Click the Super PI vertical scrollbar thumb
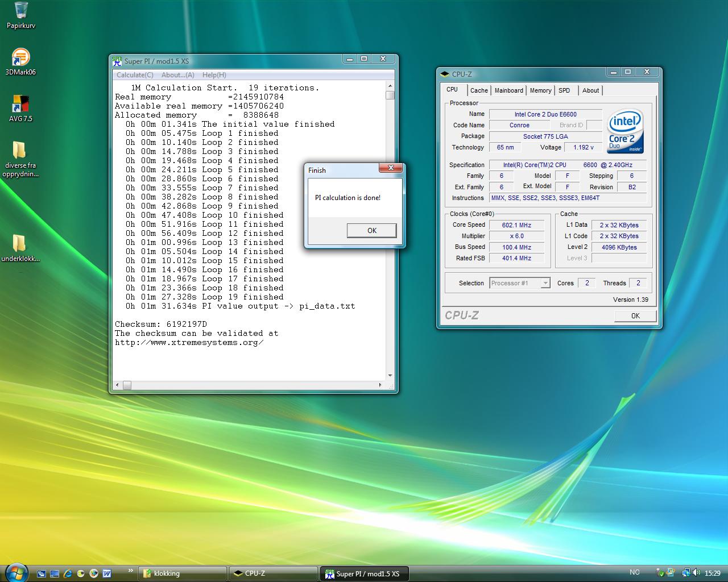The height and width of the screenshot is (582, 728). (x=390, y=95)
